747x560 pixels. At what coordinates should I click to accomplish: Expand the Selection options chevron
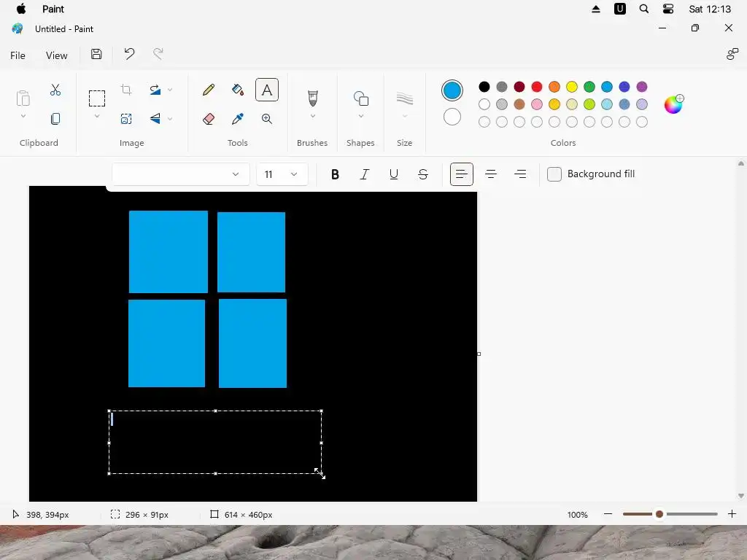[97, 116]
